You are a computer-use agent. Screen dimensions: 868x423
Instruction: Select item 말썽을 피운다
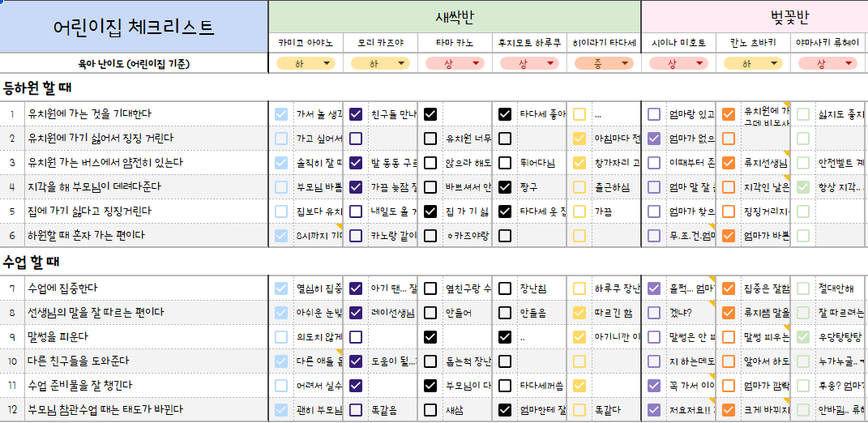coord(146,336)
